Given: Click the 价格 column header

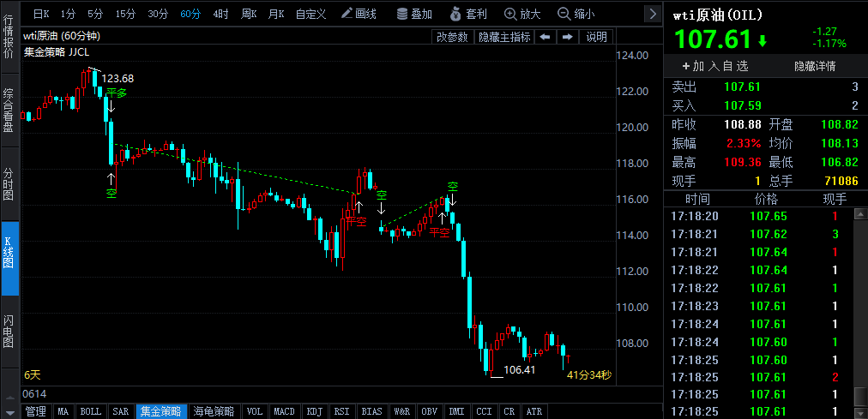Looking at the screenshot, I should pos(767,199).
